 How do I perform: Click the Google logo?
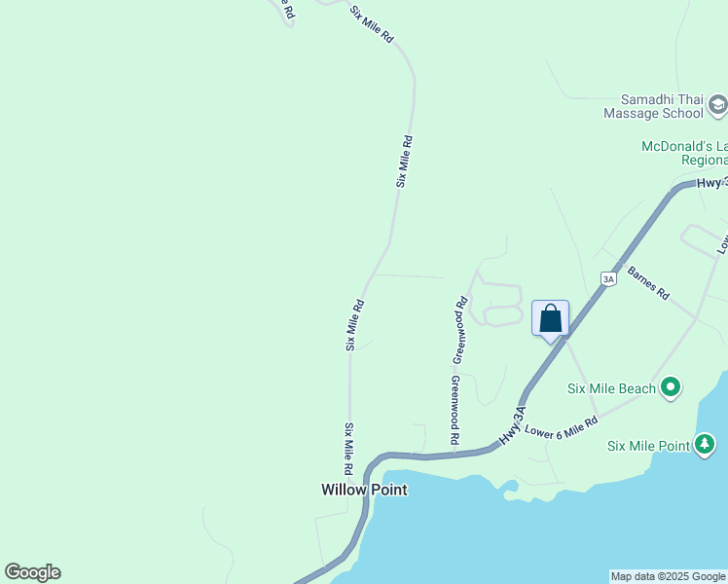[x=32, y=572]
